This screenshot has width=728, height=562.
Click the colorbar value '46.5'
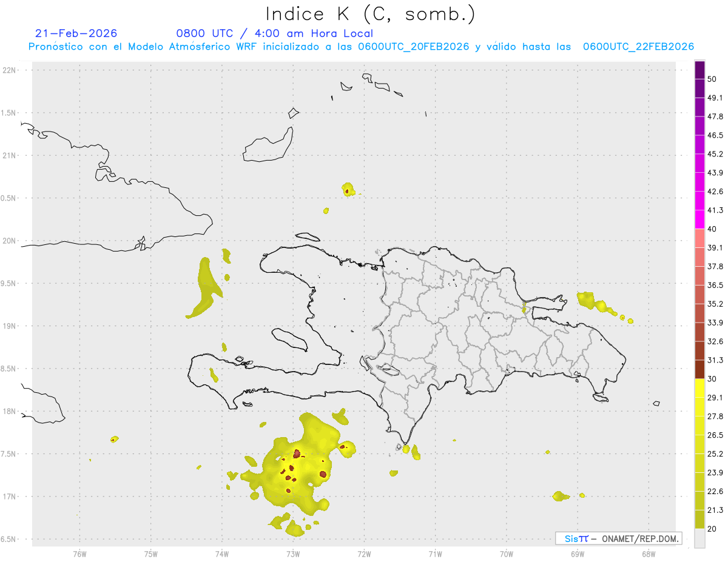[x=715, y=135]
